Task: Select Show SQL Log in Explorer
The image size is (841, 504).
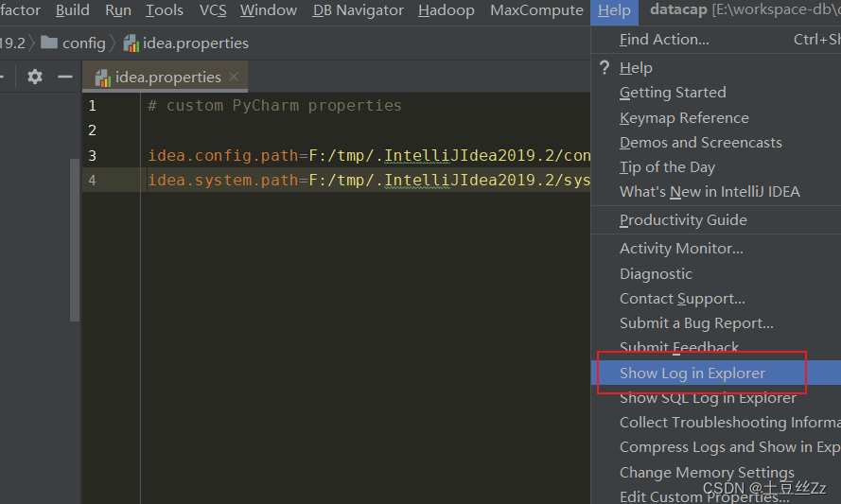Action: (x=716, y=397)
